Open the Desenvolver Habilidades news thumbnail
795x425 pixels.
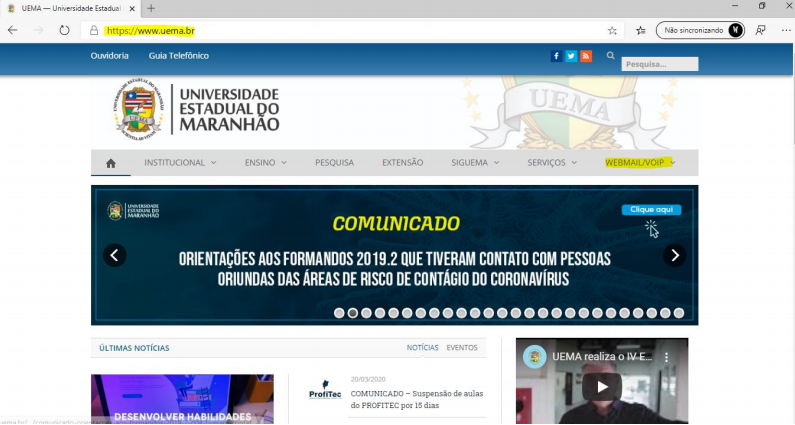click(x=182, y=399)
